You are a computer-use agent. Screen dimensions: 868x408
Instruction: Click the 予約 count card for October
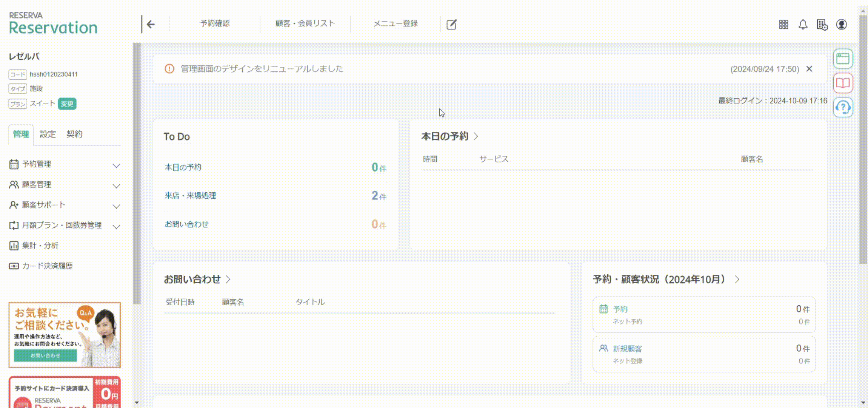tap(704, 315)
